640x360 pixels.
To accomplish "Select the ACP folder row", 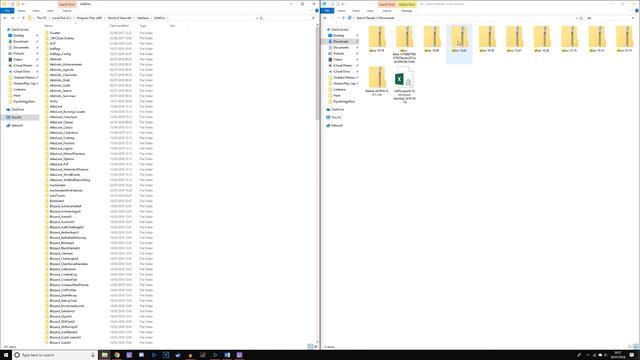I will click(100, 43).
